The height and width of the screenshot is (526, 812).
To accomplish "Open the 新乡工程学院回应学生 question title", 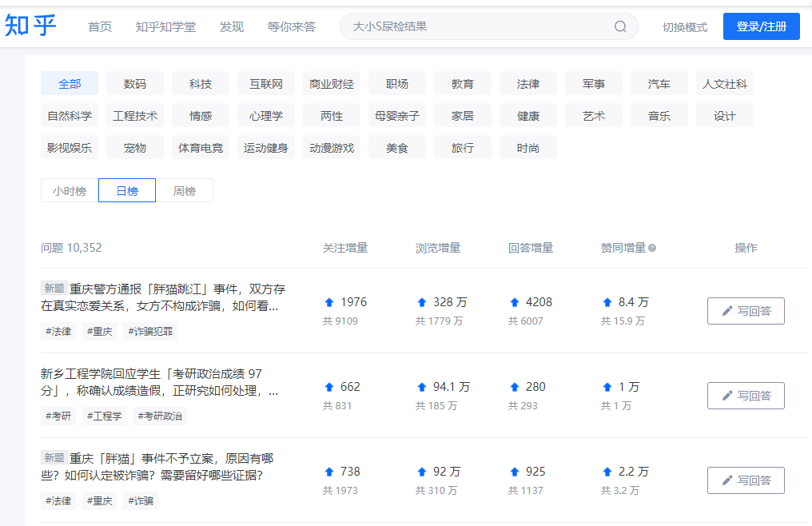I will (160, 382).
